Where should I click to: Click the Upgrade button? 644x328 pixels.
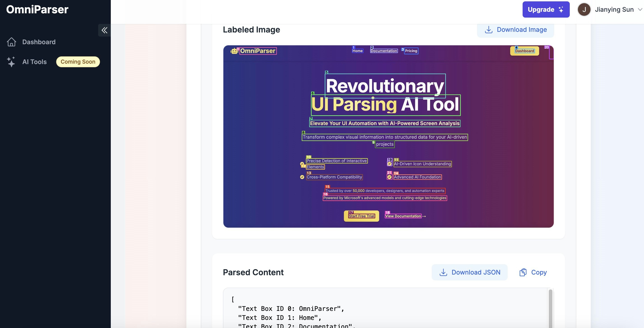pyautogui.click(x=546, y=9)
